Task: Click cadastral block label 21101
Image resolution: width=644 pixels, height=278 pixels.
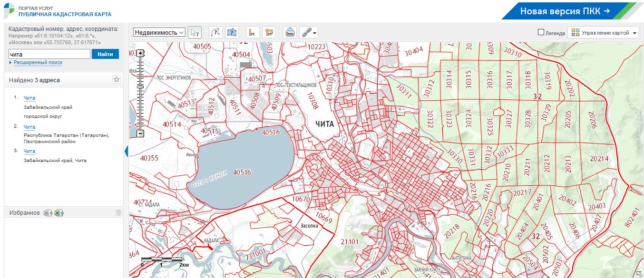Action: (x=350, y=242)
